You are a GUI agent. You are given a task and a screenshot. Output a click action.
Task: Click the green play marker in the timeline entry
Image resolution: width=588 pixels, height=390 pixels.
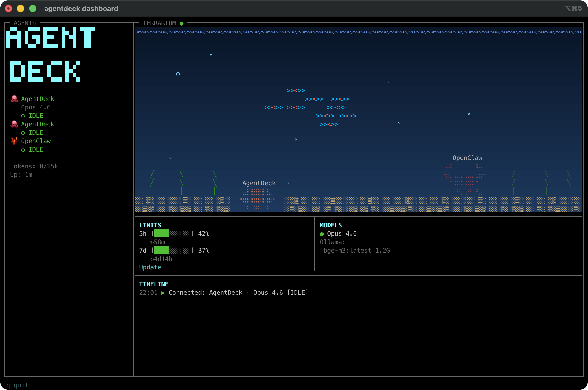tap(163, 292)
